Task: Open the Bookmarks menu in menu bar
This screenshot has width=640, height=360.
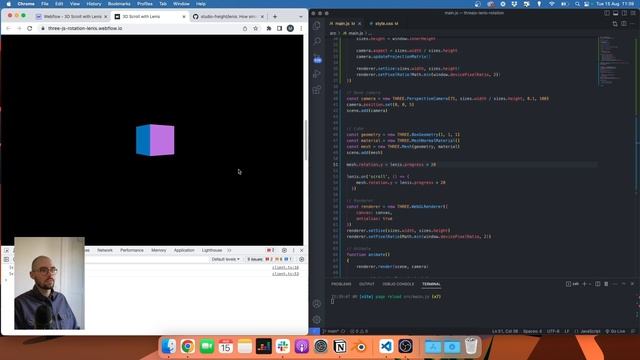Action: [x=119, y=4]
